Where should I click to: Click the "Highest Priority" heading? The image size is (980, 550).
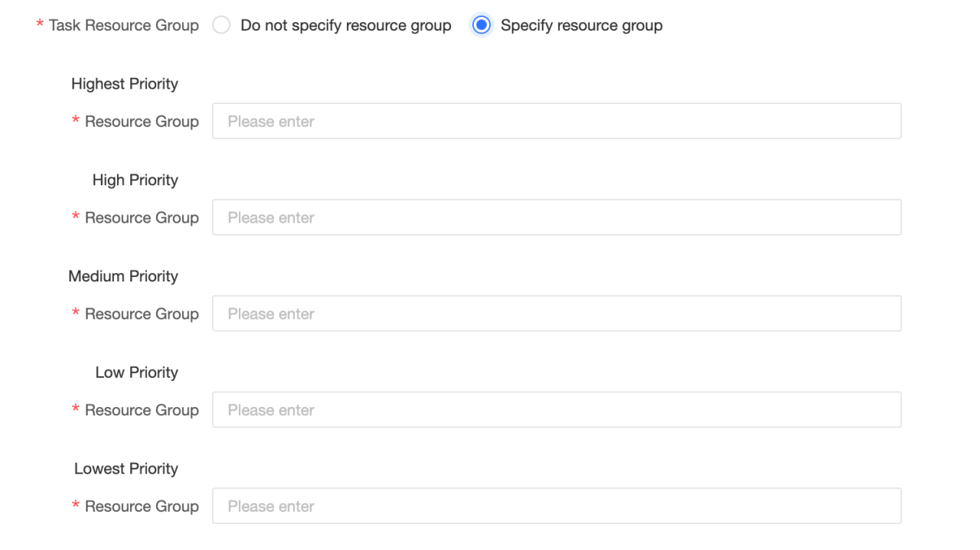point(125,84)
